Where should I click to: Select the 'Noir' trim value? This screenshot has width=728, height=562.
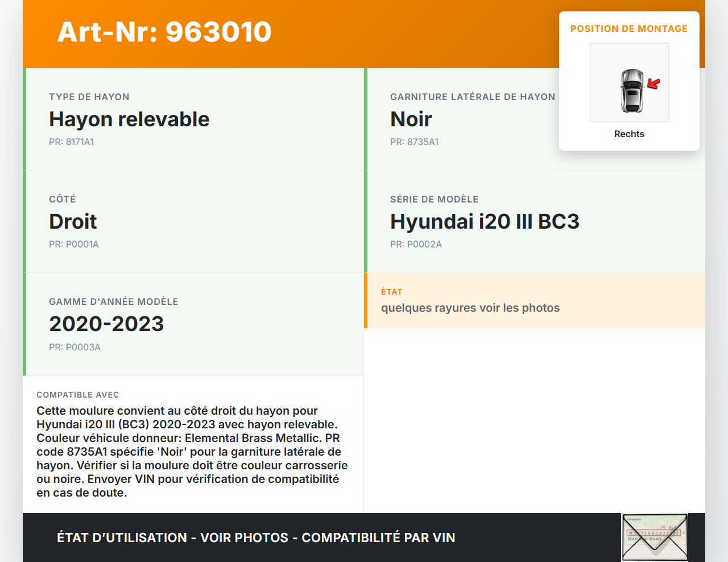pyautogui.click(x=411, y=119)
